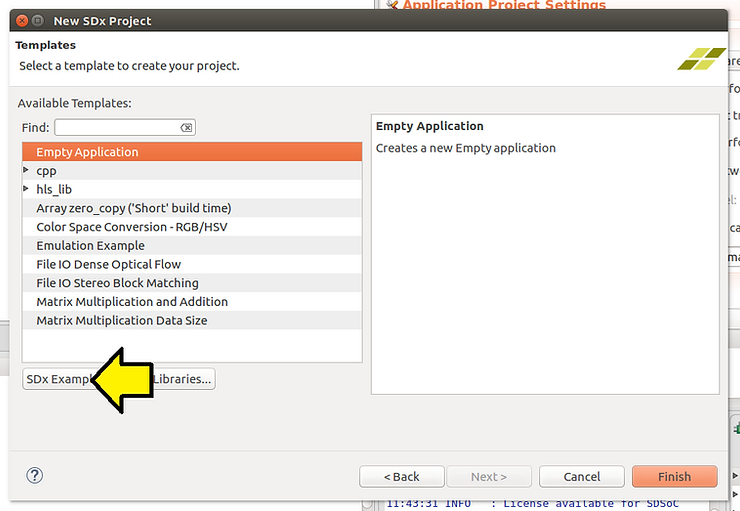Select File IO Stereo Block Matching template
740x511 pixels.
coord(117,283)
